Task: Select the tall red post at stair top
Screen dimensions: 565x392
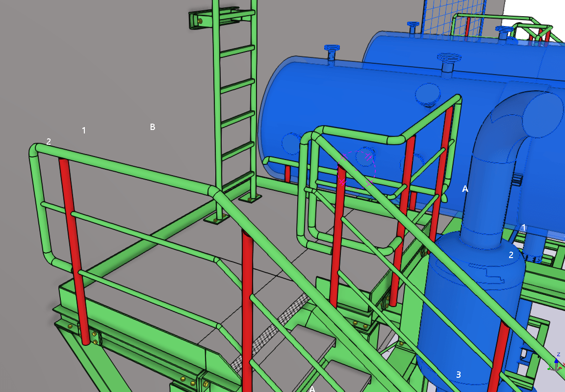Action: (x=247, y=304)
